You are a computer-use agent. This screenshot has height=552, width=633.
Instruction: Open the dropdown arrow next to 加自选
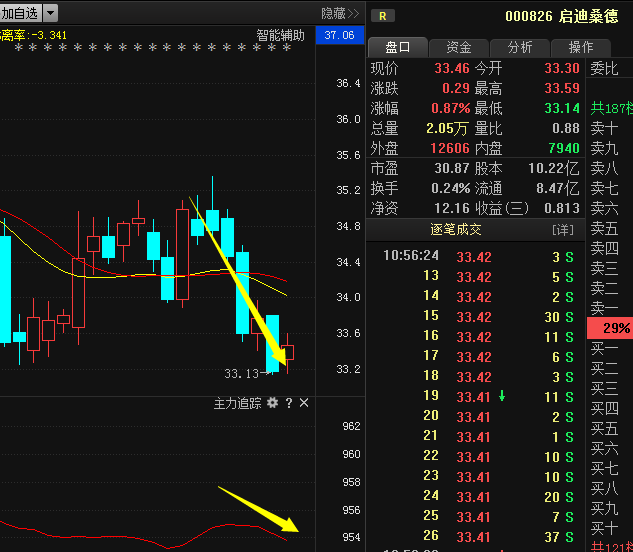(x=50, y=13)
